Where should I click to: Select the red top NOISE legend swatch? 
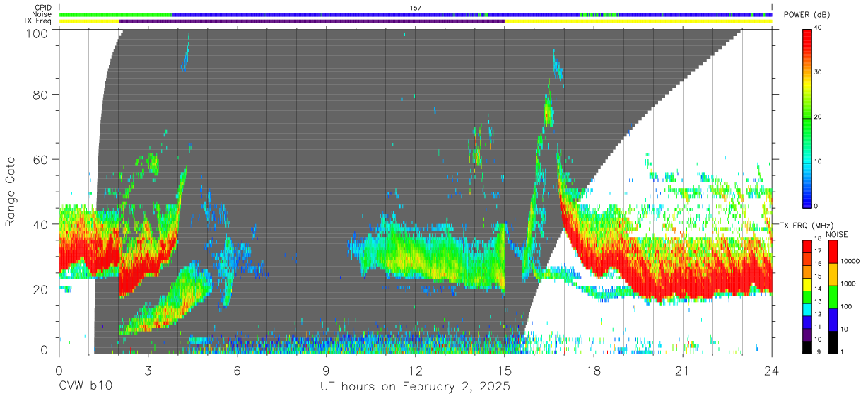tap(833, 252)
